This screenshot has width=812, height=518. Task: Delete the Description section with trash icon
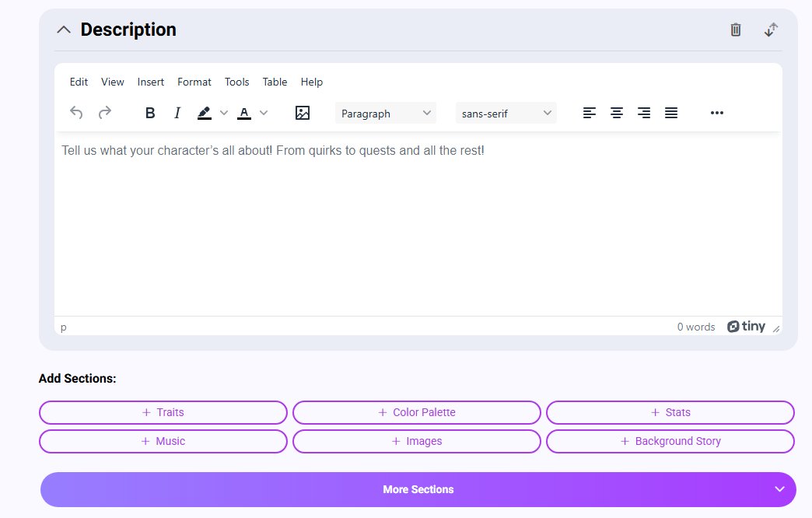click(735, 30)
